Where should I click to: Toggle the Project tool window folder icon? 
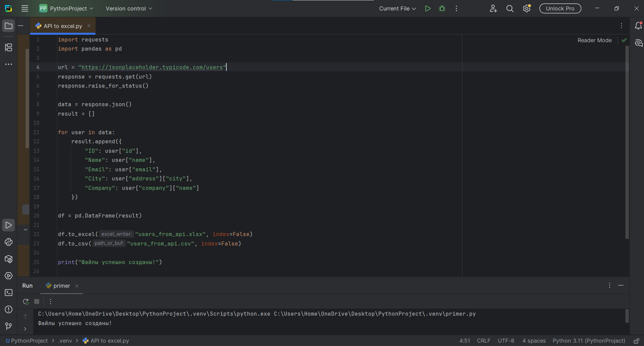(8, 26)
